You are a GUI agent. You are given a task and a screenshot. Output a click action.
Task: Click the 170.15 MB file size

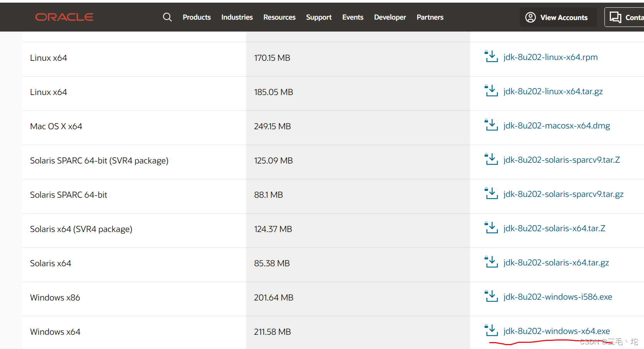click(x=272, y=58)
